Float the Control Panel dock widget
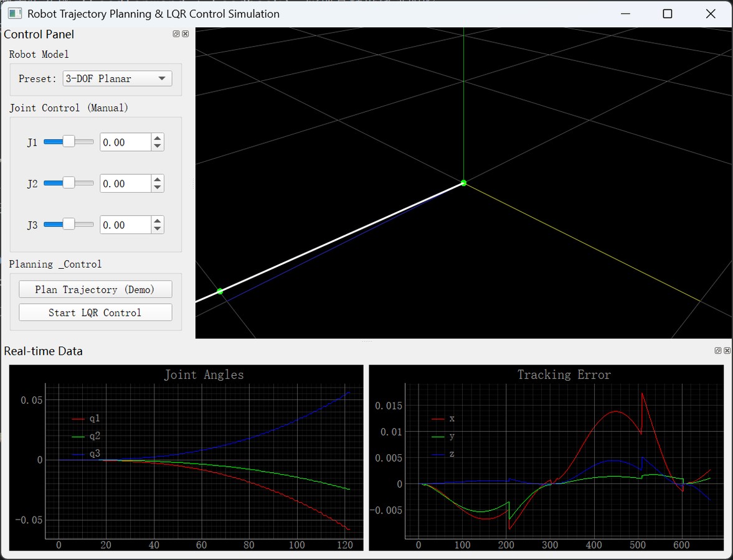Viewport: 733px width, 560px height. (x=176, y=34)
